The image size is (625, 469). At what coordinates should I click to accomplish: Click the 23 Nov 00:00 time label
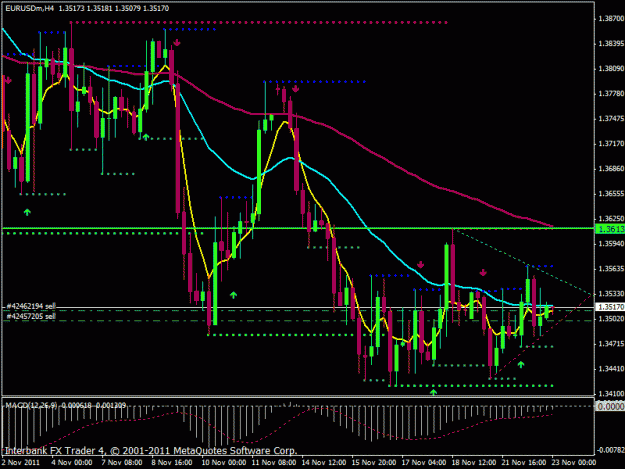point(574,462)
